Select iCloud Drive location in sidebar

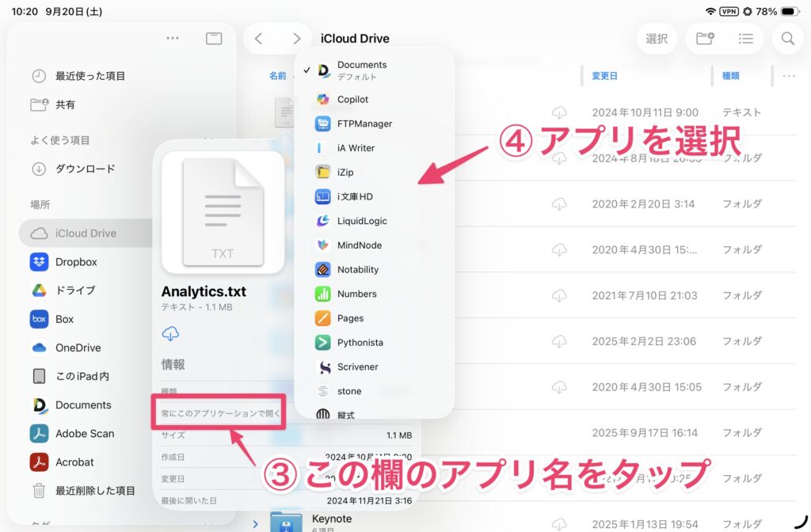point(86,234)
